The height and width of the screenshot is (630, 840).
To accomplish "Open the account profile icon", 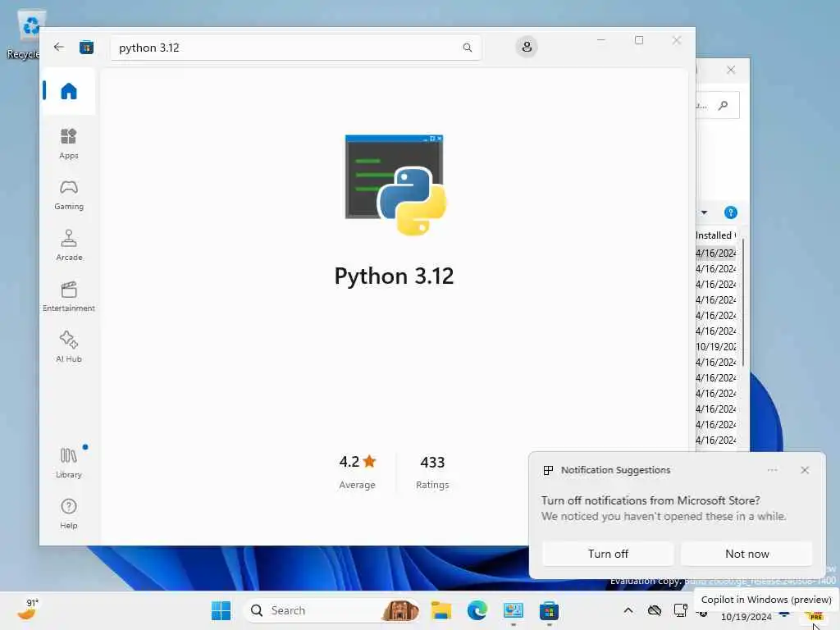I will (x=527, y=47).
